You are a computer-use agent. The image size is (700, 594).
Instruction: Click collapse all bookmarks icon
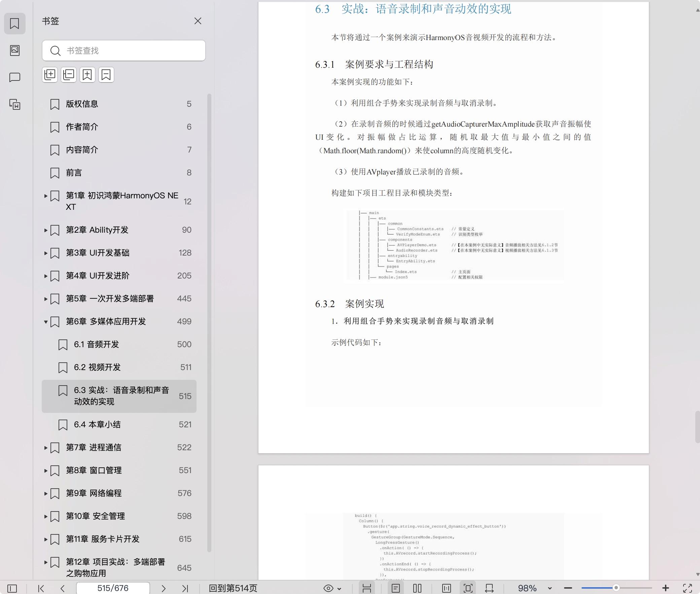[69, 74]
